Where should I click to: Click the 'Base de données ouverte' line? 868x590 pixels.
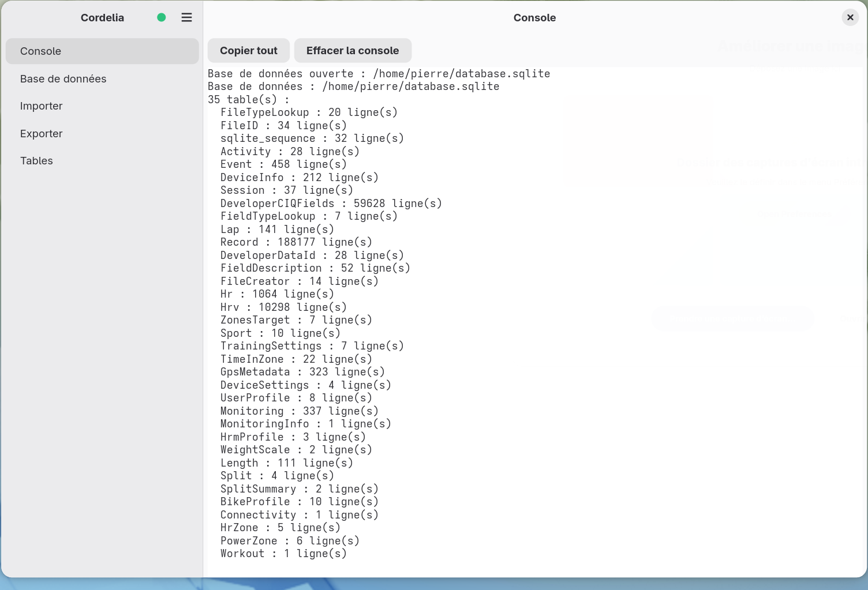379,74
